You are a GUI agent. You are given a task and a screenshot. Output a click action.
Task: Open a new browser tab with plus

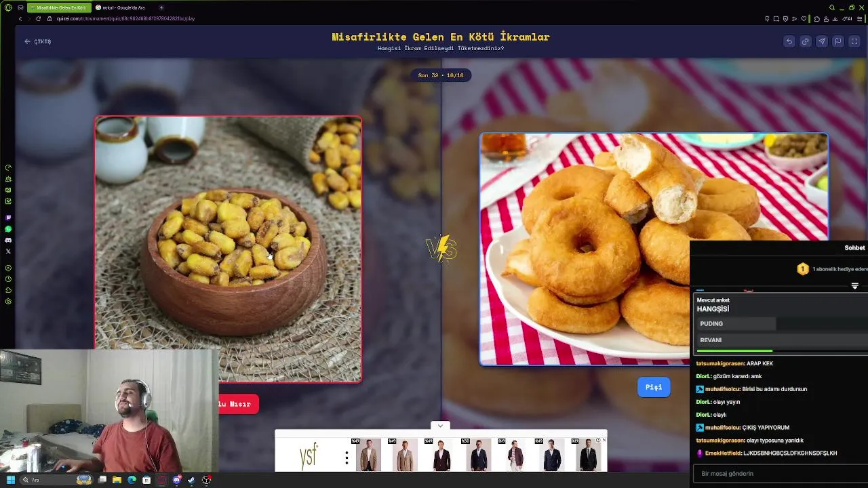[x=161, y=7]
